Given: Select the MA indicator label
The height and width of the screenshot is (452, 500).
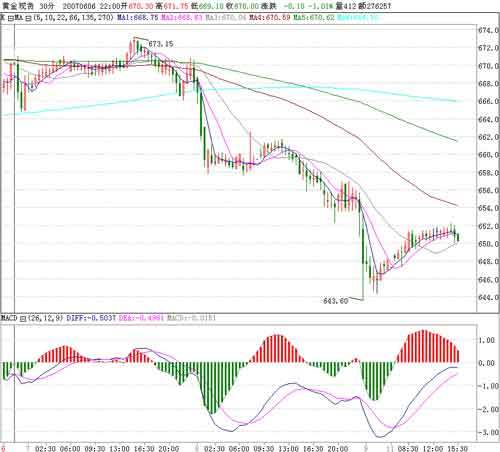Looking at the screenshot, I should pyautogui.click(x=19, y=17).
